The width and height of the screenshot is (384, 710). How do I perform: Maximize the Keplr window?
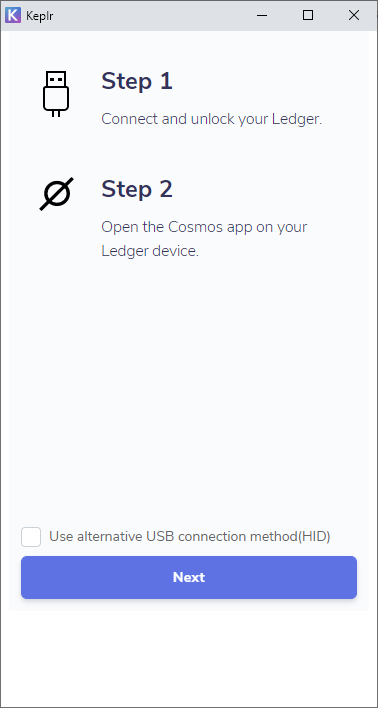coord(308,15)
